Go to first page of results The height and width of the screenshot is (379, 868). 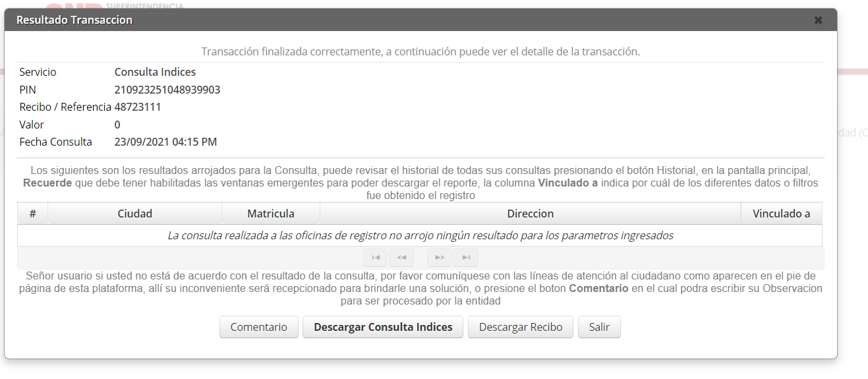[x=375, y=258]
